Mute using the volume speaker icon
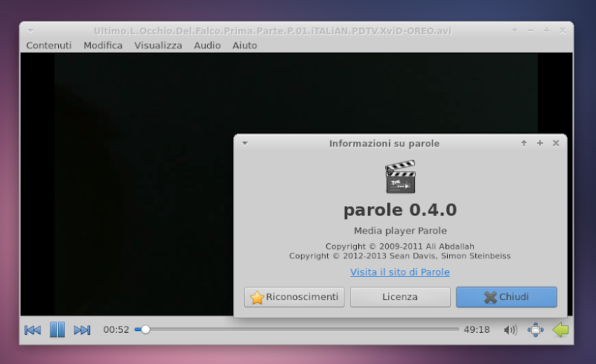 pyautogui.click(x=510, y=330)
